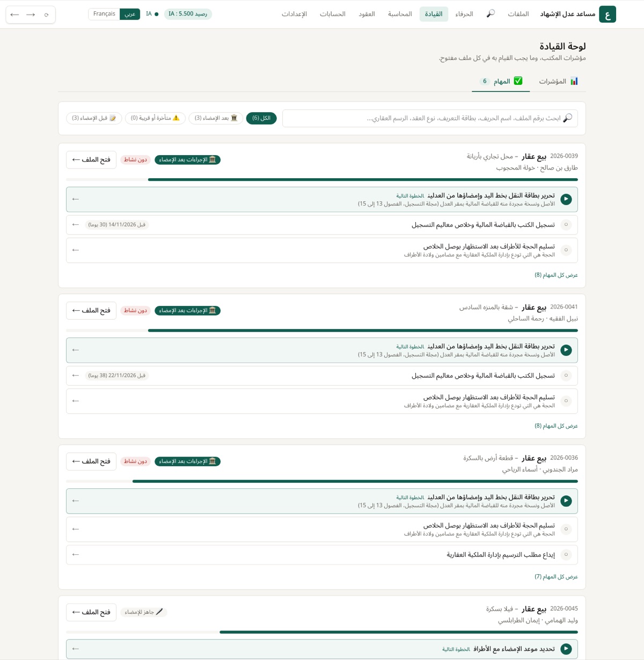Viewport: 644px width, 660px height.
Task: Open the الحرفاء menu
Action: click(x=464, y=14)
